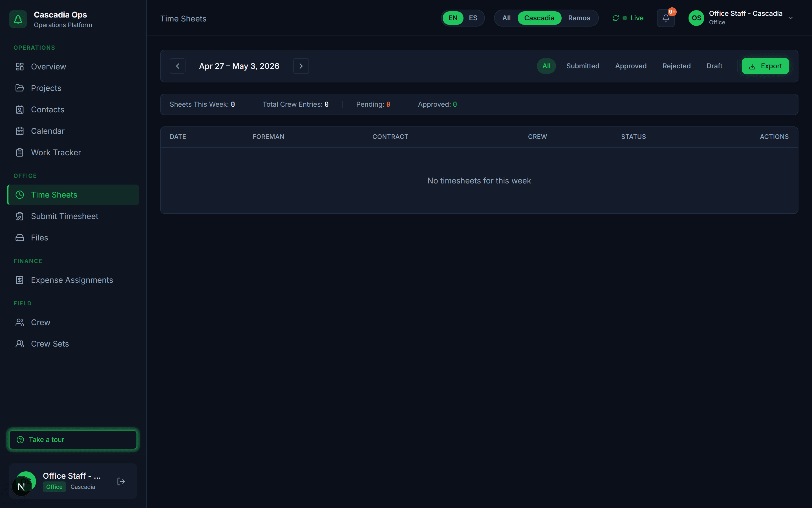Start the Take a tour button
The height and width of the screenshot is (508, 812).
coord(73,440)
